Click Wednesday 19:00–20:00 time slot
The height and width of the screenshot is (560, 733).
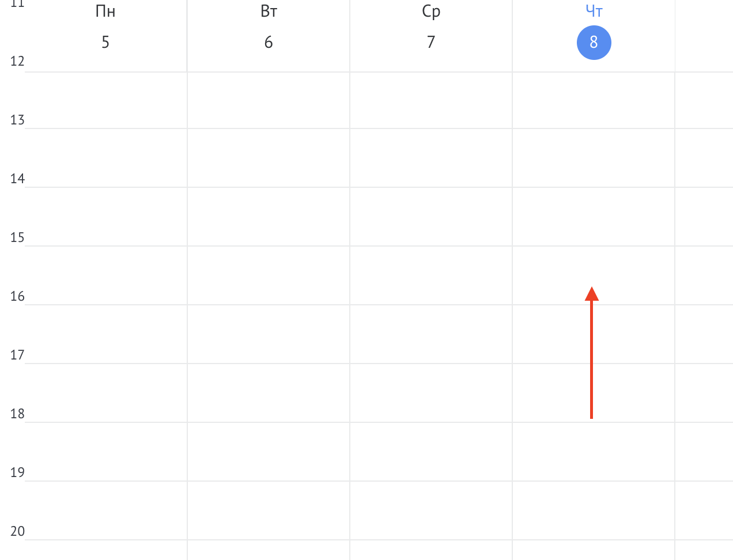coord(431,510)
